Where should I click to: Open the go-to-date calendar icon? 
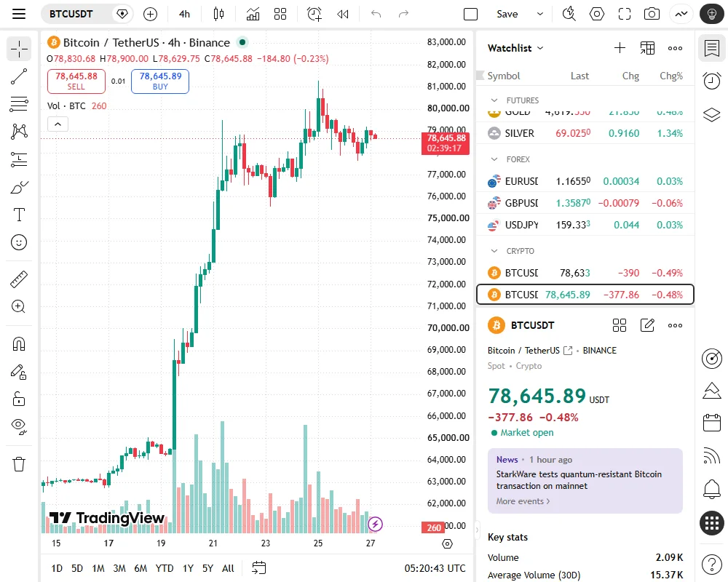pos(258,567)
